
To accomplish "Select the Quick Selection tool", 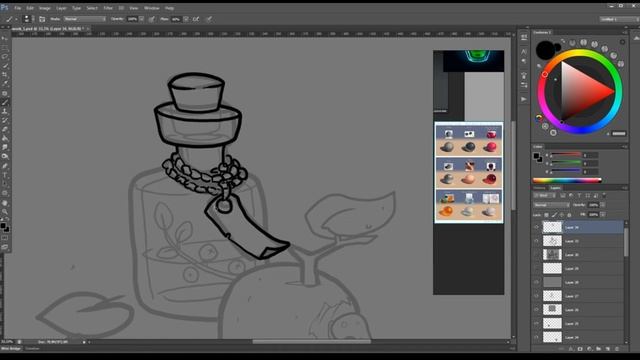I will tap(5, 66).
